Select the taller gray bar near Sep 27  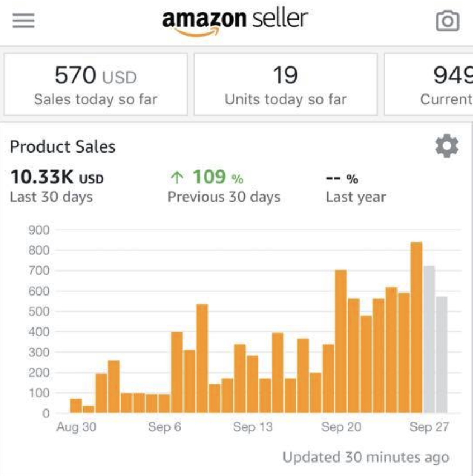[x=429, y=339]
